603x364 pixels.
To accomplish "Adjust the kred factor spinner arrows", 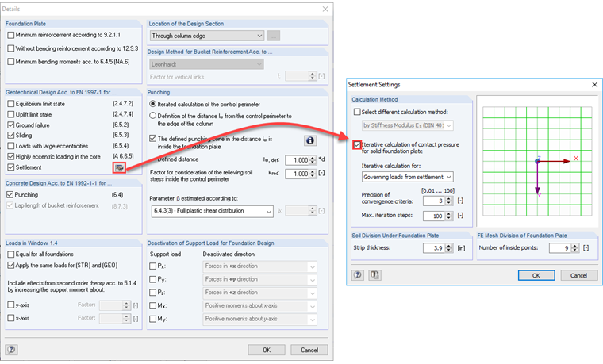I will tap(313, 174).
